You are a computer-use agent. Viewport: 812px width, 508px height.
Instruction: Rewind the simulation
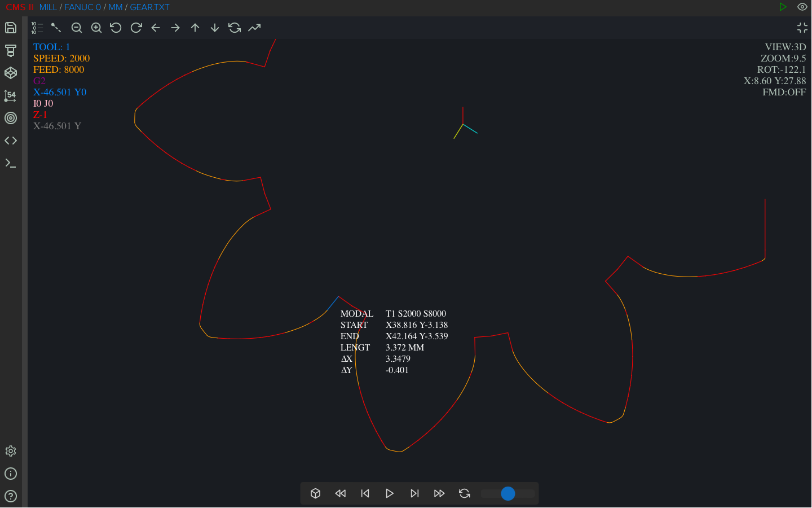341,493
